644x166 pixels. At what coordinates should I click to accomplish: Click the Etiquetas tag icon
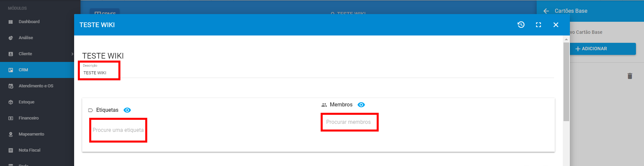pos(90,110)
